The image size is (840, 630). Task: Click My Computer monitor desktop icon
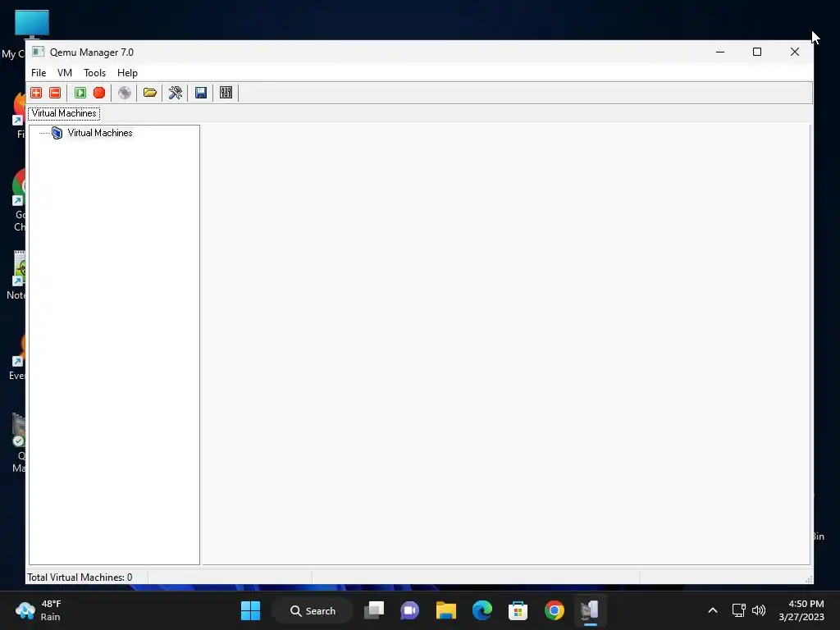32,25
